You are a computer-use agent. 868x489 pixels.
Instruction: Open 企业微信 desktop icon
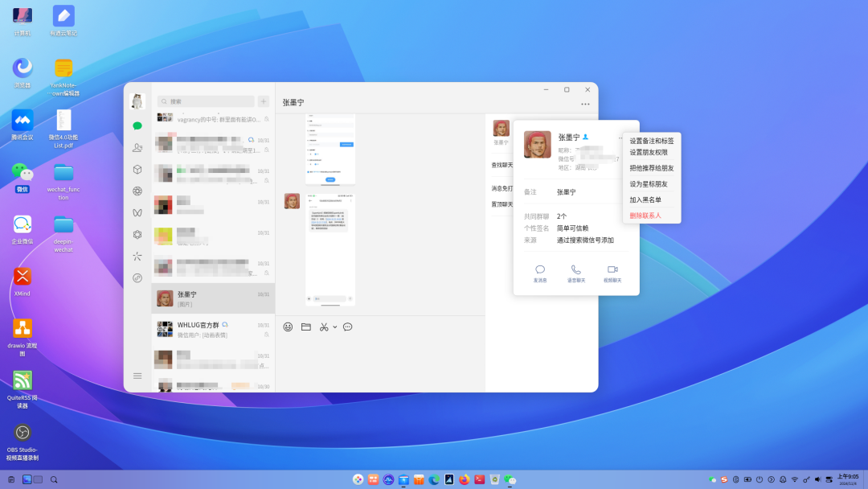[23, 229]
